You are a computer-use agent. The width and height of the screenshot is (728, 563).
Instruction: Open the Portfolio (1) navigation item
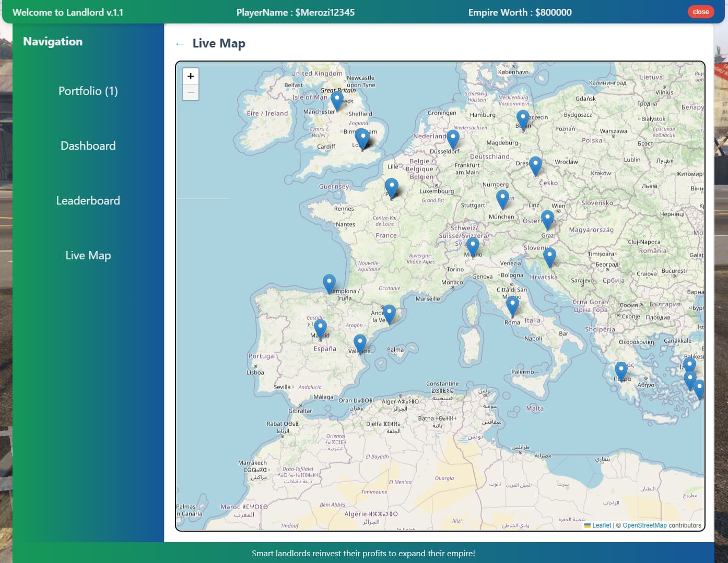[x=88, y=91]
